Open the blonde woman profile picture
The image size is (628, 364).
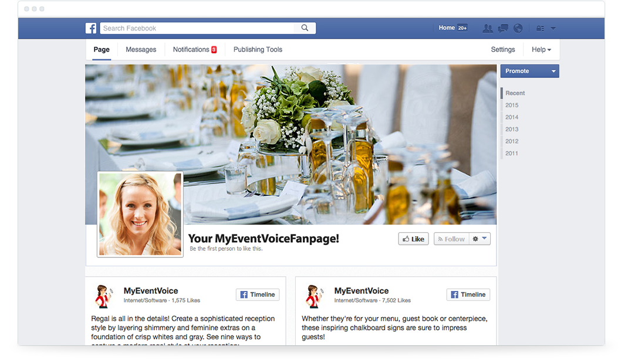(140, 214)
